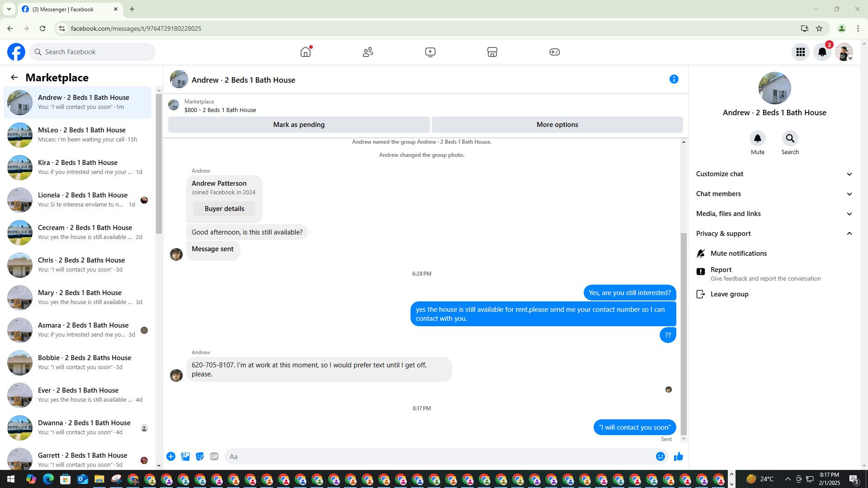Mute this chat using bell button
The image size is (868, 488).
pyautogui.click(x=757, y=138)
